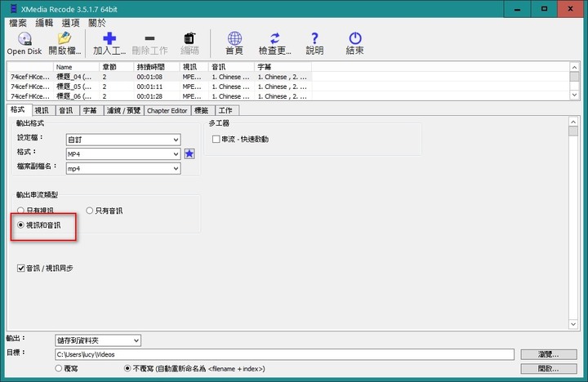The width and height of the screenshot is (588, 382).
Task: Click the Name column header
Action: [x=76, y=67]
